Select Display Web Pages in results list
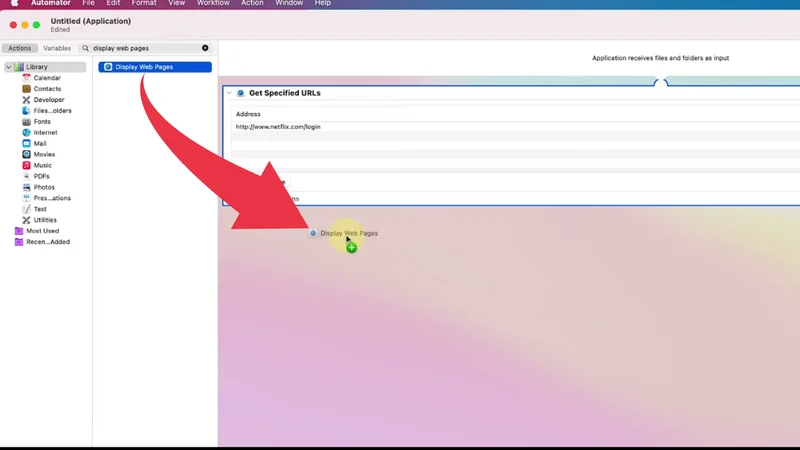 (x=155, y=67)
